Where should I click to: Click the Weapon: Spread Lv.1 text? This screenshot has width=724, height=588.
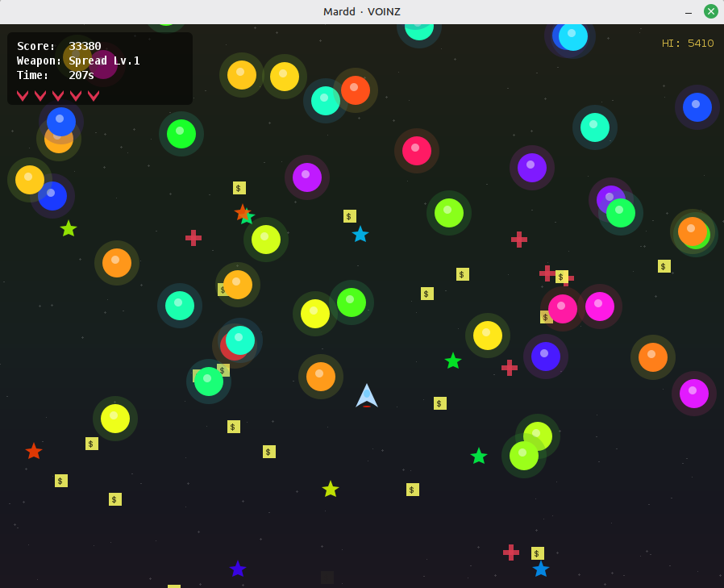[x=78, y=60]
